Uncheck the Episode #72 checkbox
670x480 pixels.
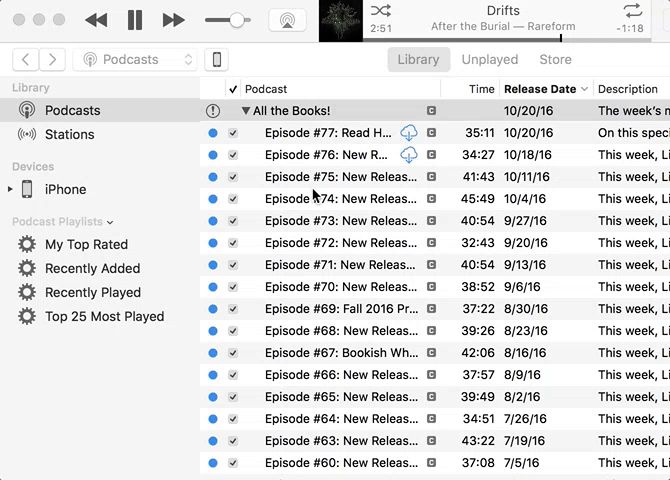(x=233, y=243)
